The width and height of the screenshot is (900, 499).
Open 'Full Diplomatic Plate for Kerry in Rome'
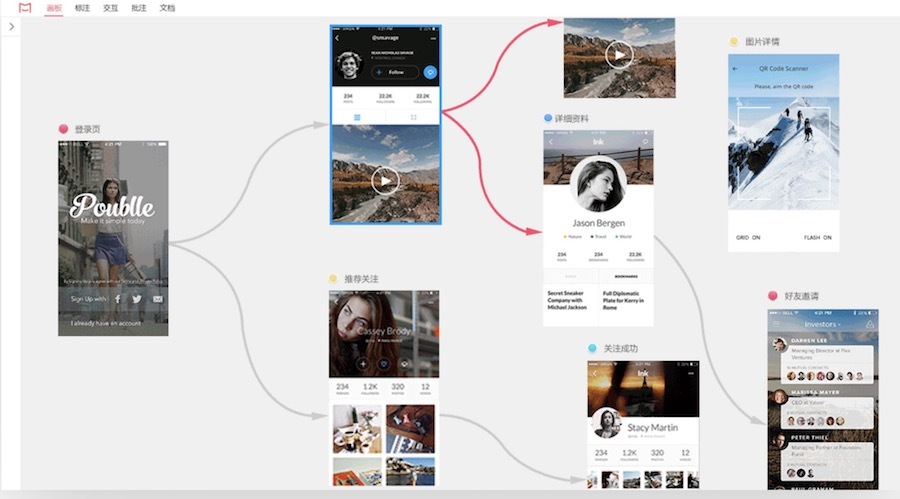tap(623, 300)
